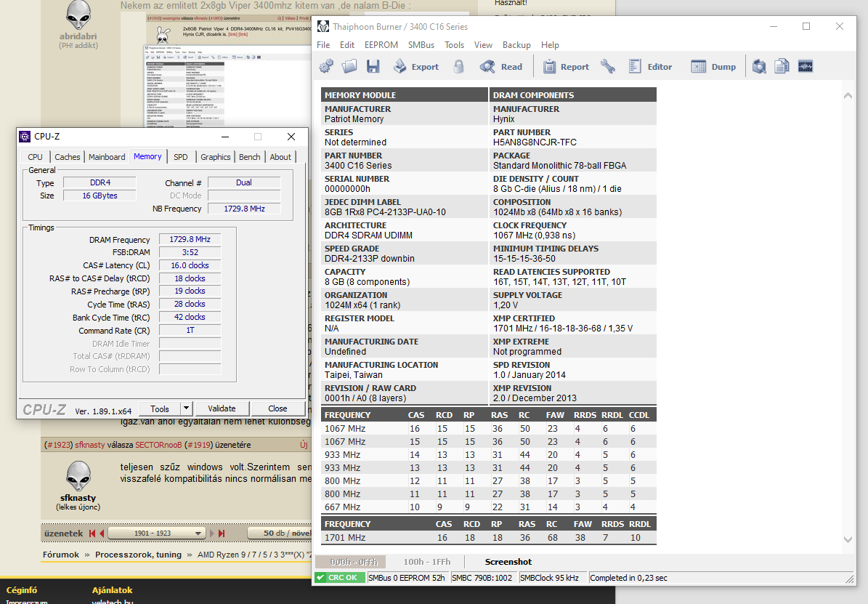Select the Memory tab in CPU-Z
The image size is (868, 604).
pos(147,156)
